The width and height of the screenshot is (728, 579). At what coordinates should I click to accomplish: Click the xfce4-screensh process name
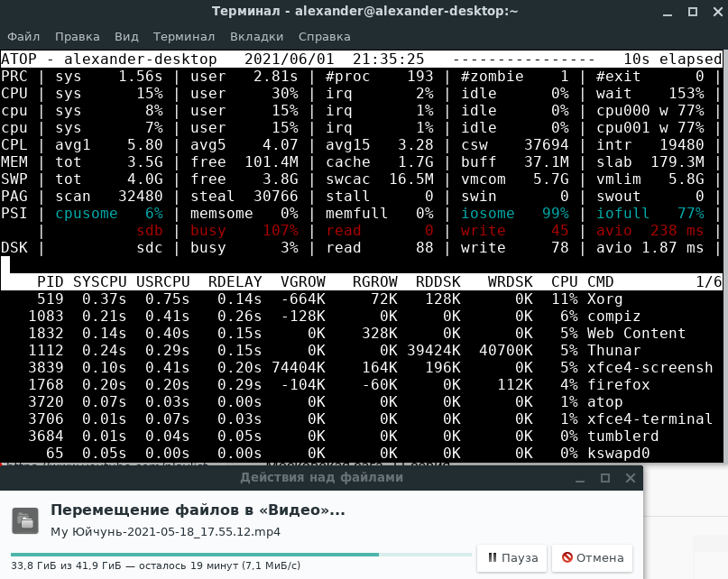click(x=650, y=368)
